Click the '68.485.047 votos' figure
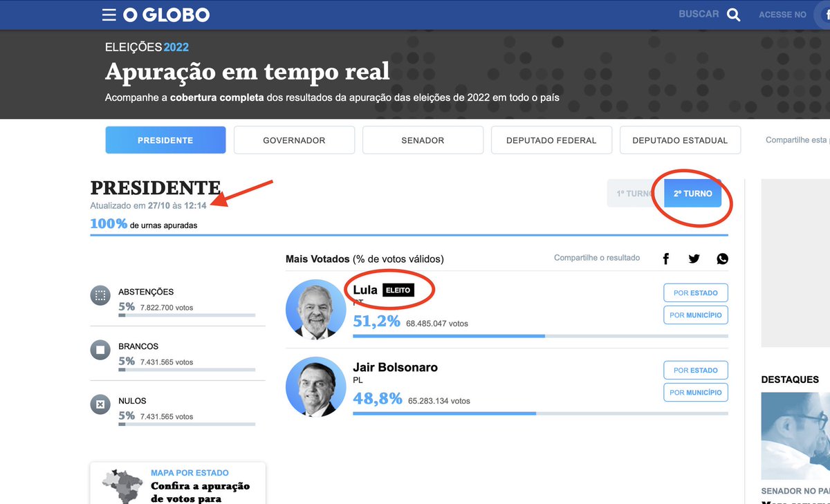Image resolution: width=830 pixels, height=504 pixels. (x=437, y=324)
